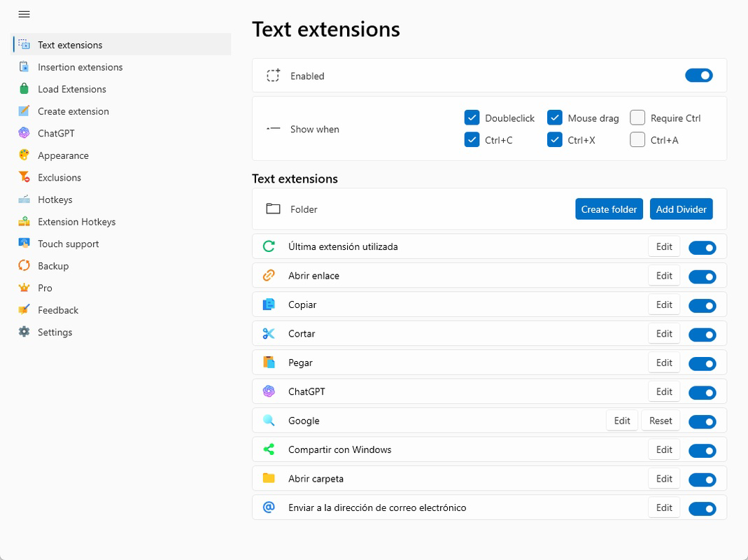Image resolution: width=748 pixels, height=560 pixels.
Task: Disable the Google extension toggle
Action: point(703,421)
